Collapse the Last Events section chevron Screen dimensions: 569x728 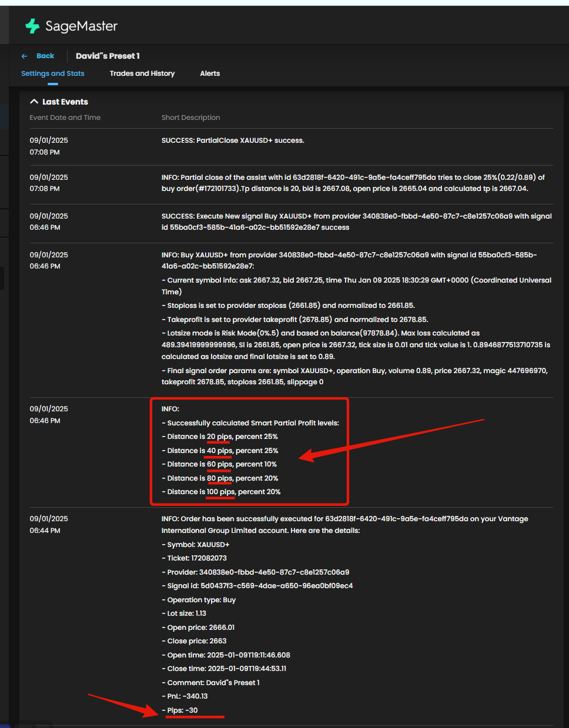pyautogui.click(x=34, y=102)
